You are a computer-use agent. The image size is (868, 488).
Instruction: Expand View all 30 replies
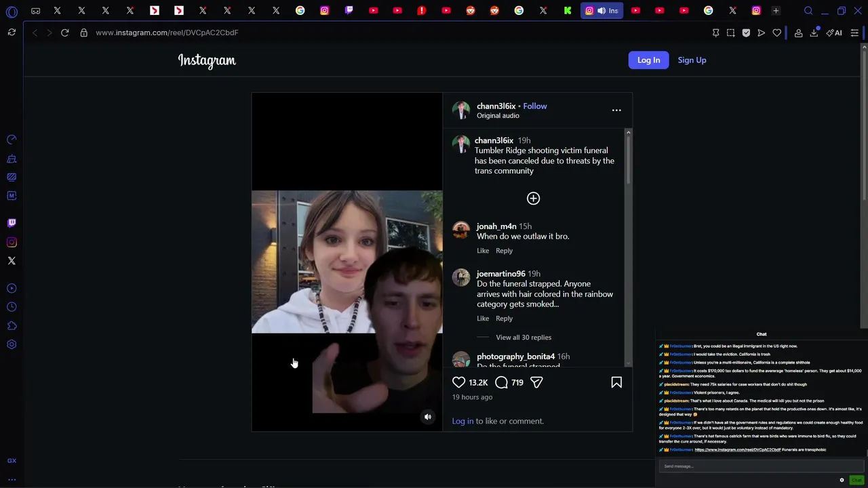pos(524,338)
